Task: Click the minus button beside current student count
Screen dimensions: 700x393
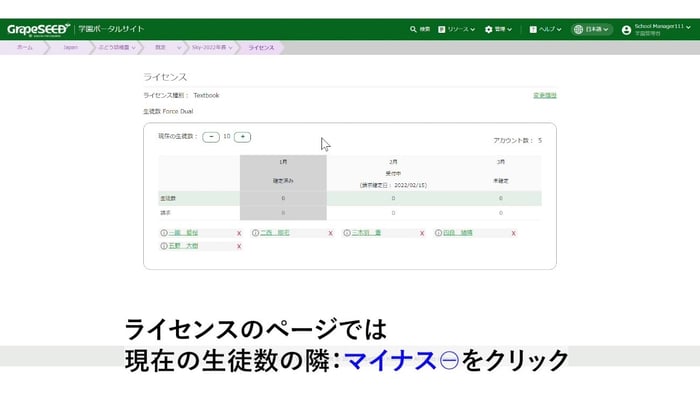Action: tap(211, 137)
